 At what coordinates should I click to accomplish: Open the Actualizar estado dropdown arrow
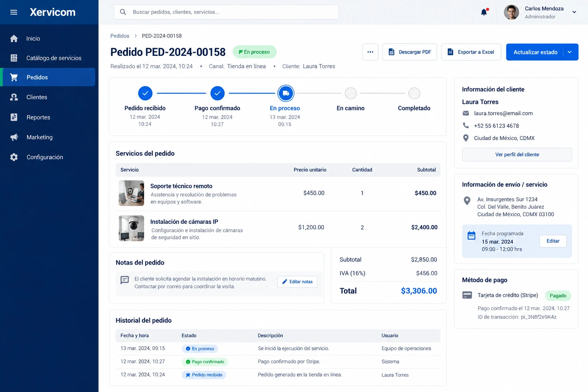pos(570,52)
